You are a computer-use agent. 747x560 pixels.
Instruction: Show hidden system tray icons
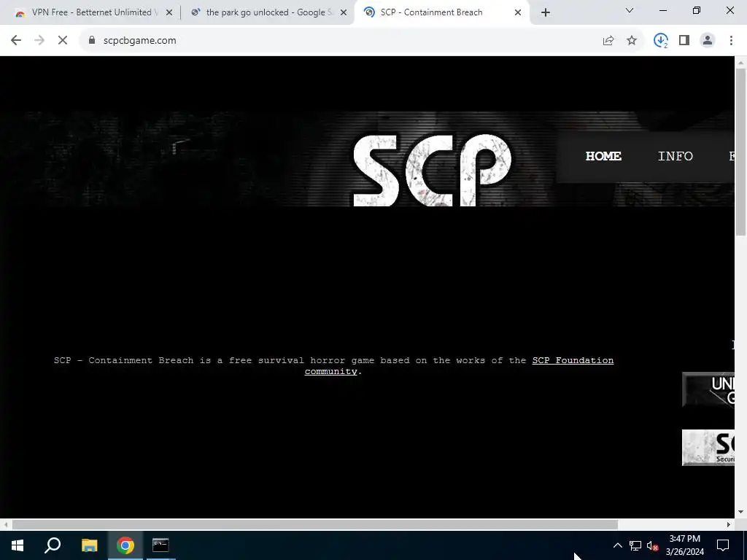click(617, 545)
